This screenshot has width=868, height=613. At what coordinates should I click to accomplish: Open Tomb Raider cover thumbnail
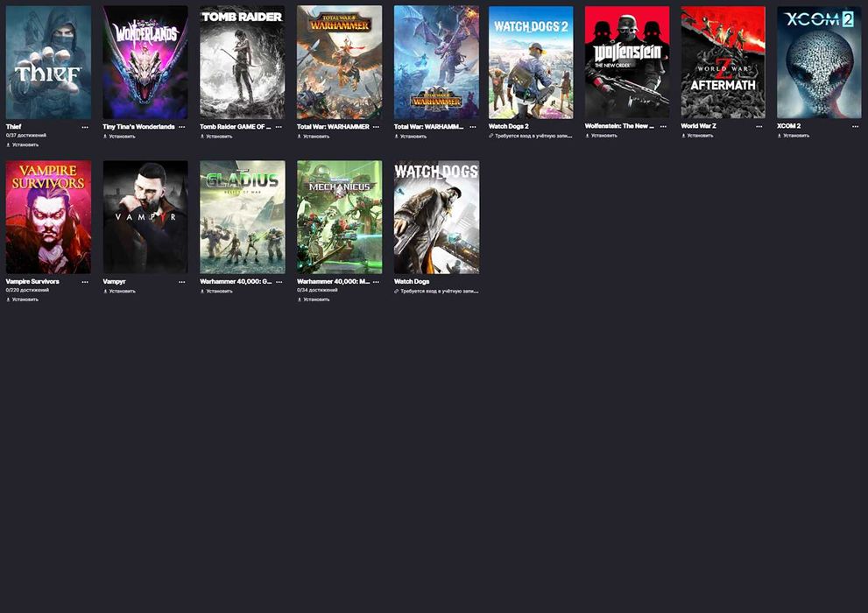pos(243,62)
